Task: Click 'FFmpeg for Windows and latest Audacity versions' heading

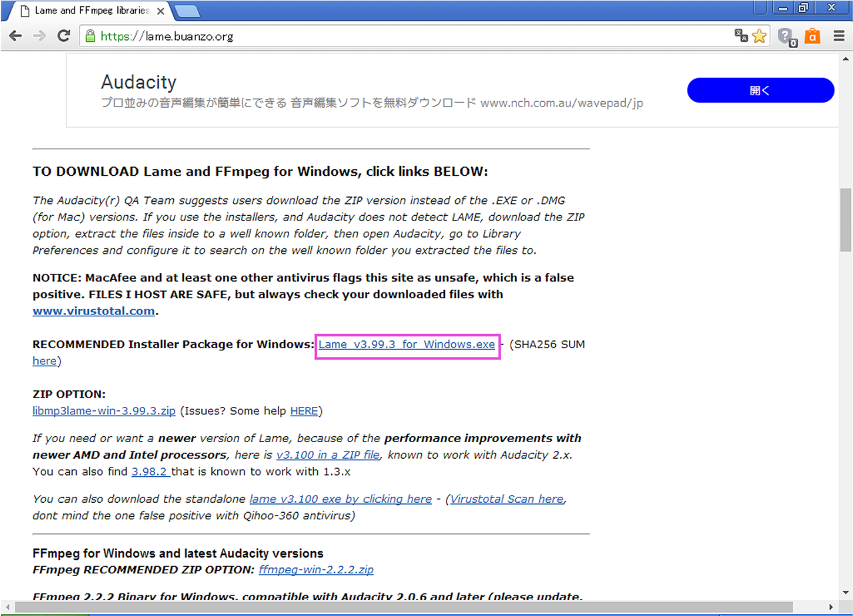Action: pos(178,553)
